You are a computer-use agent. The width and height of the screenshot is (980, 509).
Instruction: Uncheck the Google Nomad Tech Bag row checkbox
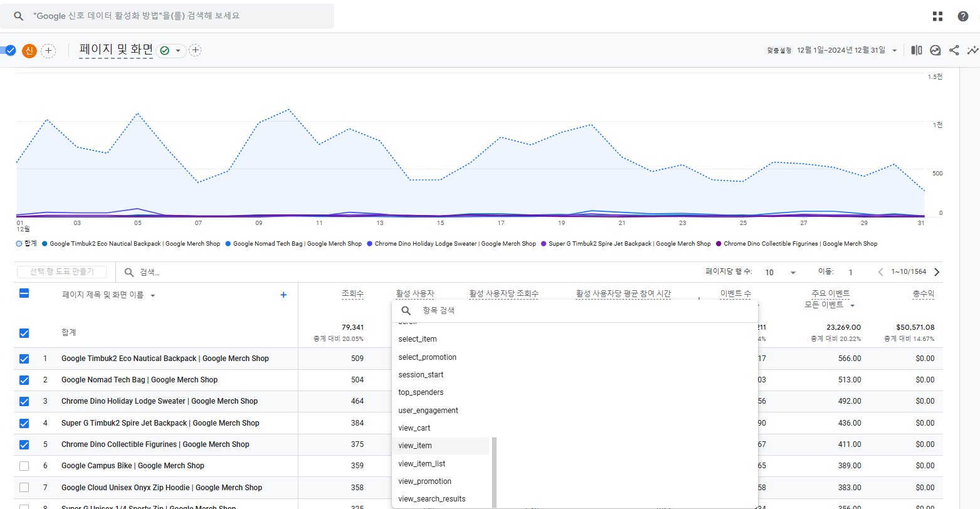pyautogui.click(x=24, y=380)
